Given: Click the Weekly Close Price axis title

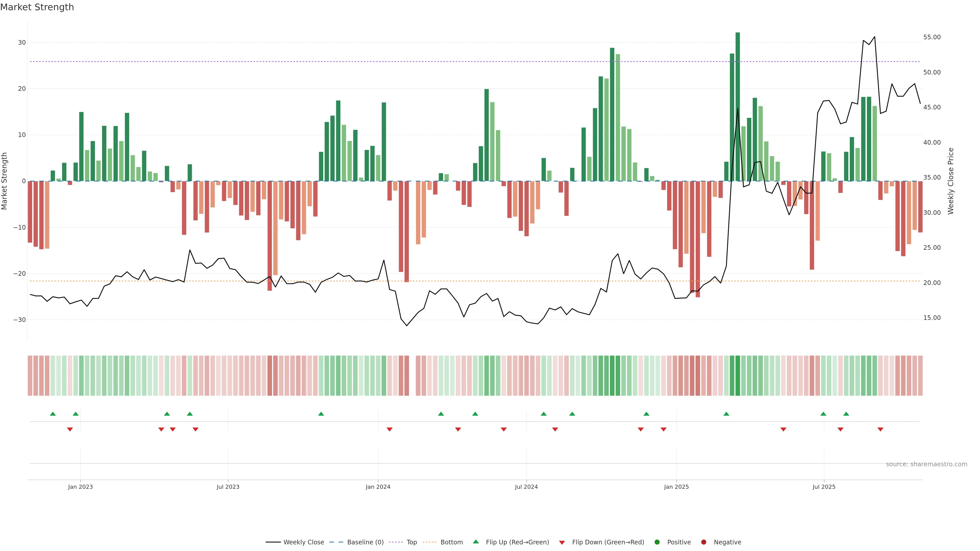Looking at the screenshot, I should (x=951, y=181).
